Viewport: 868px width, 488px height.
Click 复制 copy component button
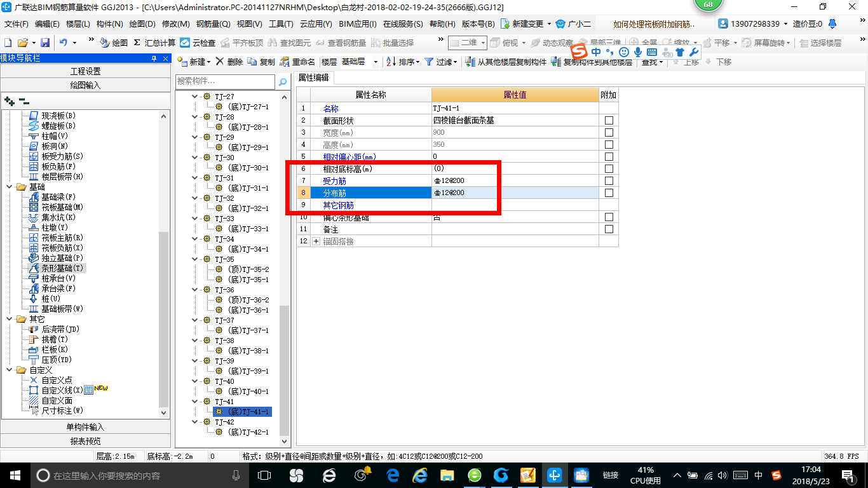[x=262, y=62]
